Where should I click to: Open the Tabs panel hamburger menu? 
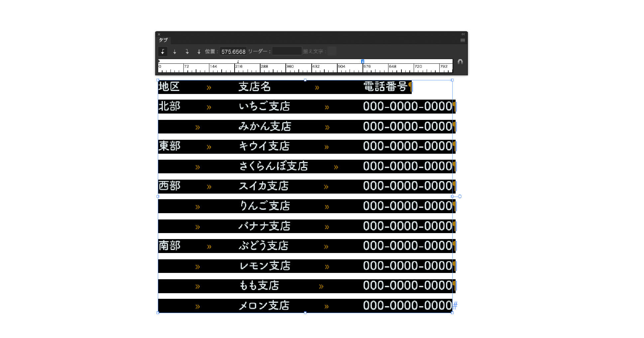(x=463, y=41)
